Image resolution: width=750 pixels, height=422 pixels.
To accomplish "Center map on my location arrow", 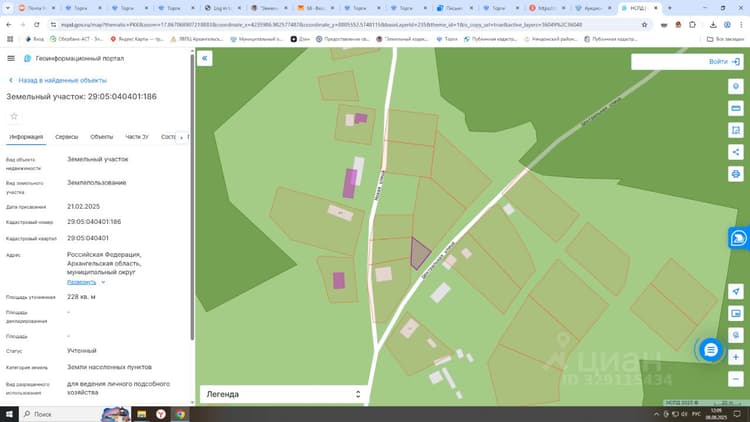I will point(736,291).
